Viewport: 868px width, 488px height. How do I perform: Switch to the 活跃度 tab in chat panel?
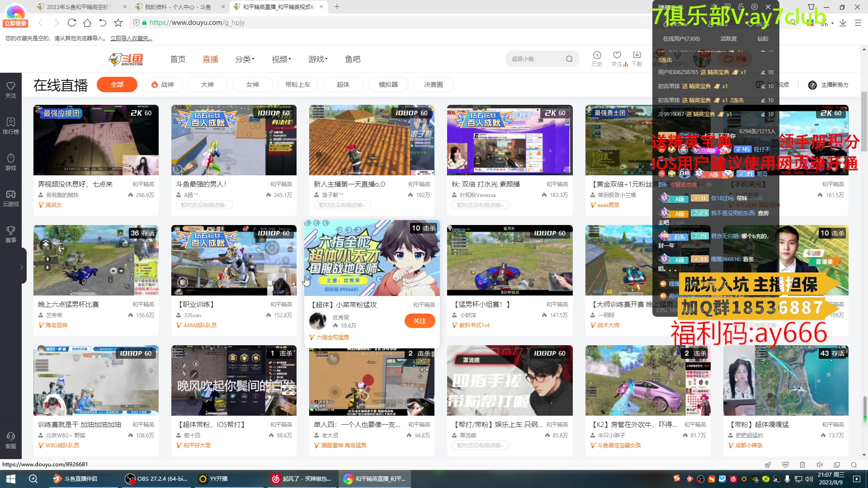[728, 39]
